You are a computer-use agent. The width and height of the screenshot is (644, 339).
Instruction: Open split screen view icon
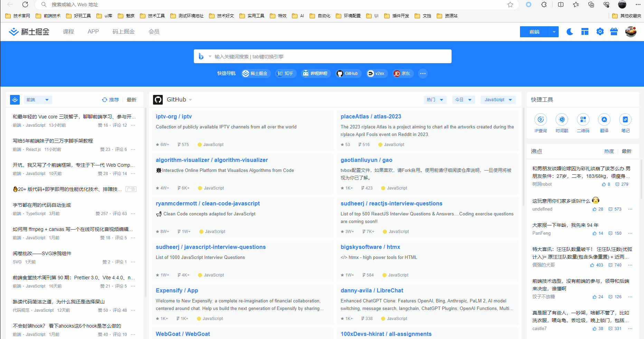tap(561, 4)
